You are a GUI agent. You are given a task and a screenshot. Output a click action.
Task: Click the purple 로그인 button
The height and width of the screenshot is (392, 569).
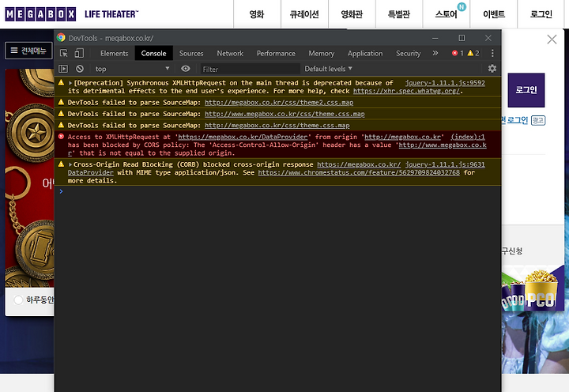pos(526,90)
